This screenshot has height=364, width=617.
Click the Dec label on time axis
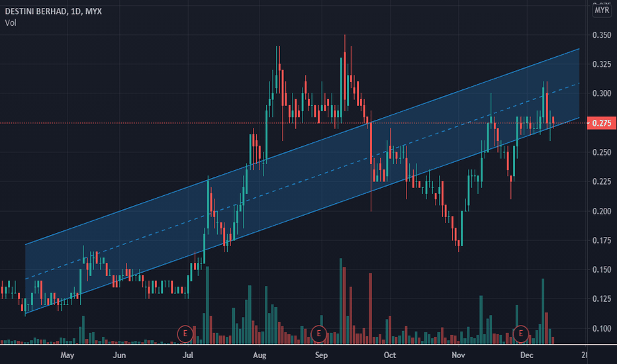tap(526, 355)
